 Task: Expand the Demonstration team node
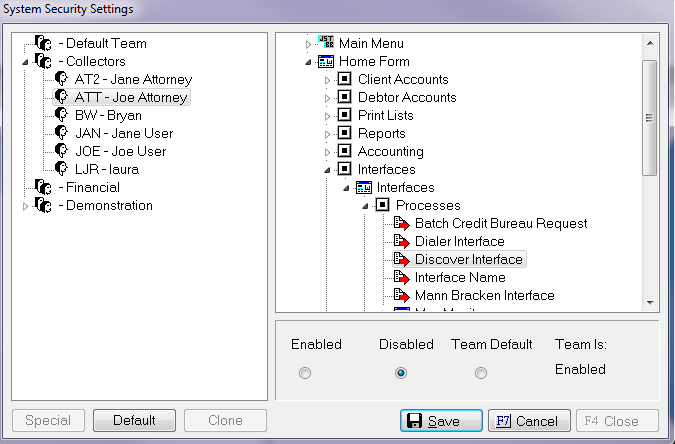(x=26, y=206)
